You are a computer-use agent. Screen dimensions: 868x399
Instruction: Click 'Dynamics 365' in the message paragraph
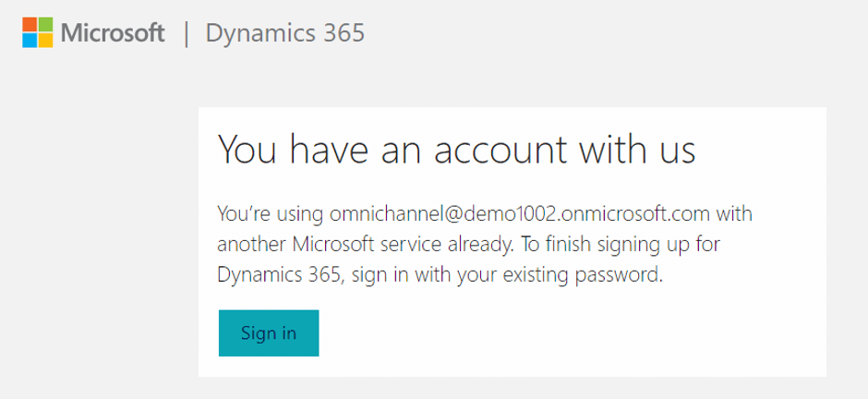[278, 275]
